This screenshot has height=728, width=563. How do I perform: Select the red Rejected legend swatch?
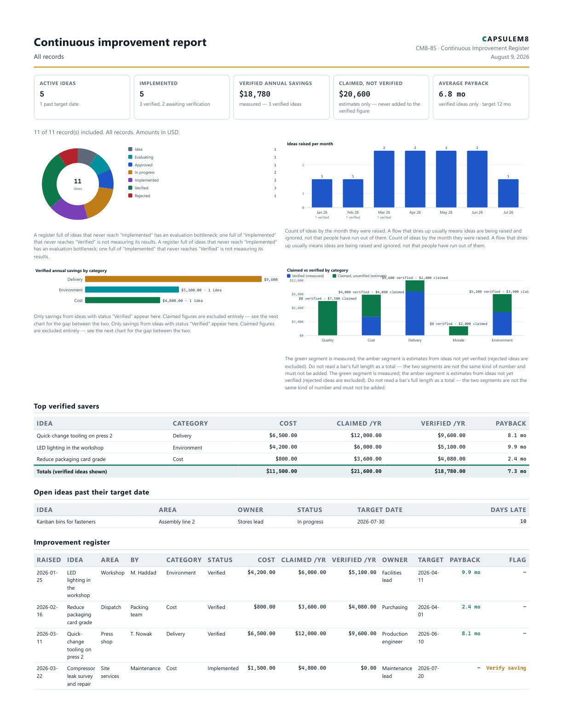[x=130, y=196]
